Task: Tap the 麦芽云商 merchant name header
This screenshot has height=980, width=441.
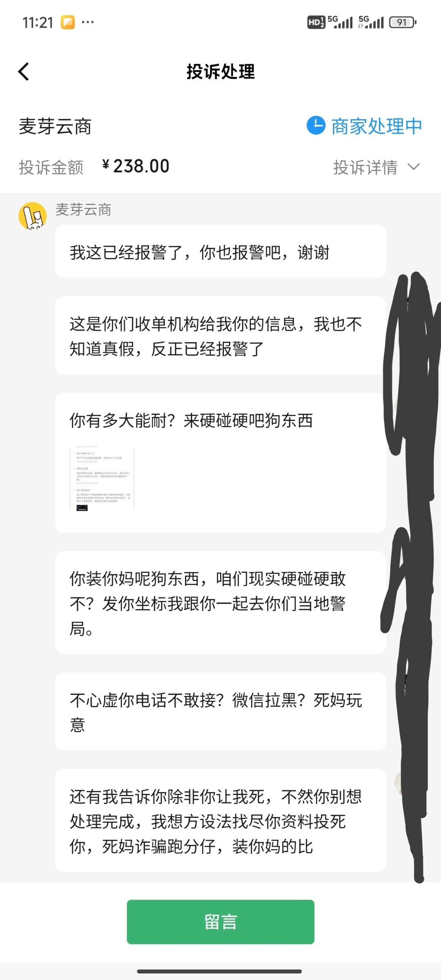Action: coord(55,126)
